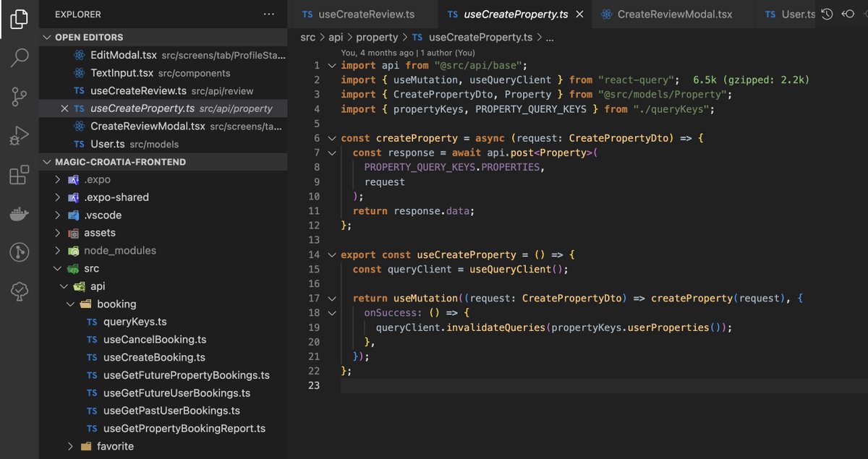Click breadcrumb trailing ellipsis
The image size is (868, 459).
(549, 37)
